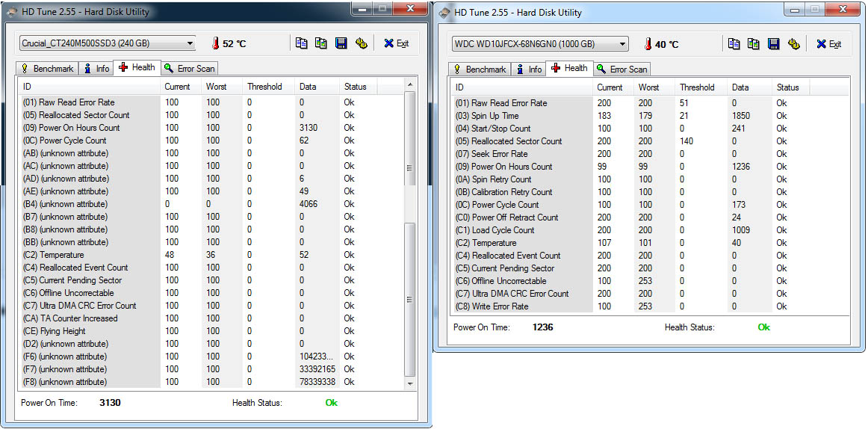Copy screenshot icon in Crucial SSD window
Image resolution: width=868 pixels, height=429 pixels.
(x=321, y=43)
